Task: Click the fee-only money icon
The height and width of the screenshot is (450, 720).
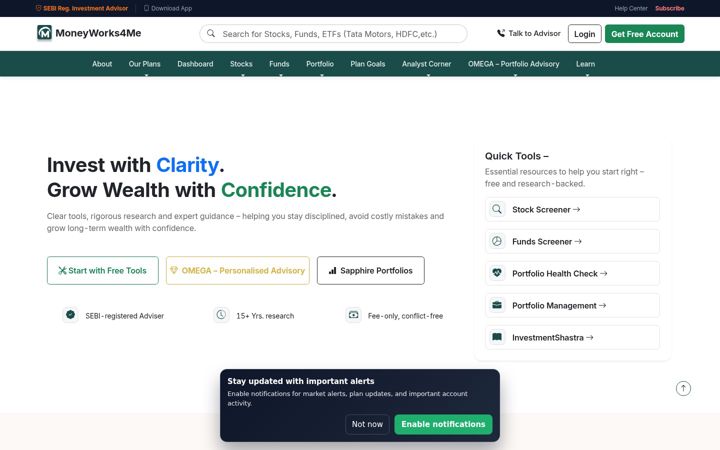Action: coord(354,315)
